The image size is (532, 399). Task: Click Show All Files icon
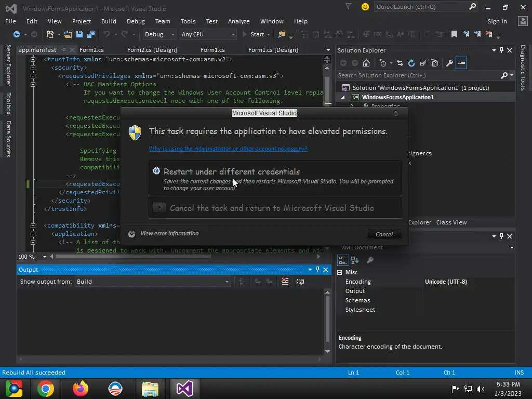point(434,63)
